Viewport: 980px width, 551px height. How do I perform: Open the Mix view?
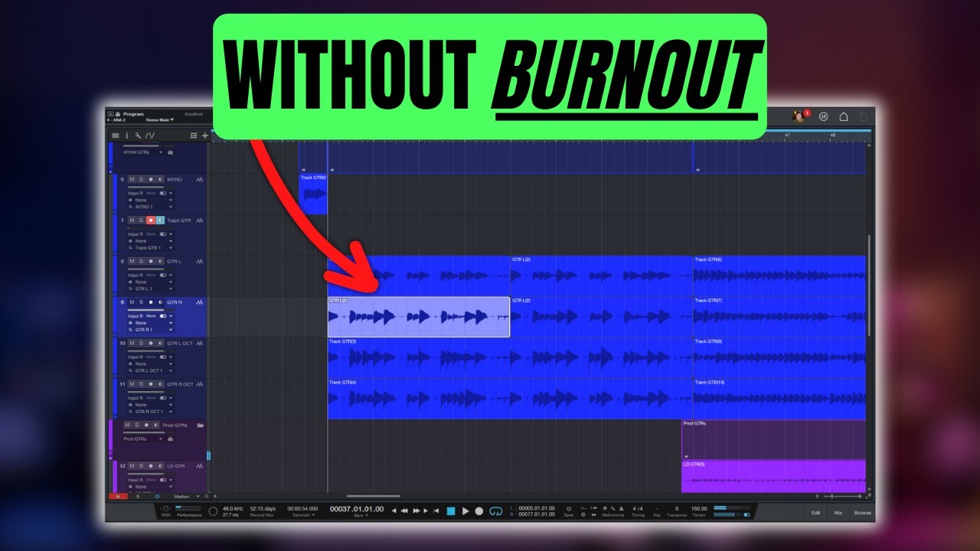pyautogui.click(x=838, y=513)
